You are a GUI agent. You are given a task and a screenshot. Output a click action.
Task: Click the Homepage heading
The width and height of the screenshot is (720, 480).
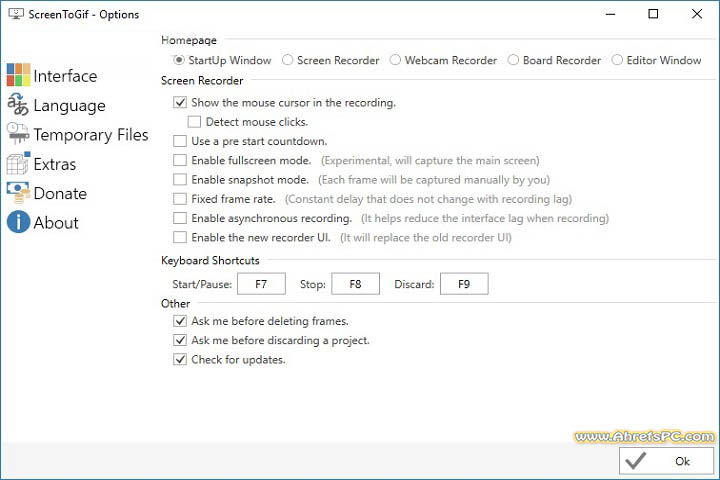click(189, 40)
